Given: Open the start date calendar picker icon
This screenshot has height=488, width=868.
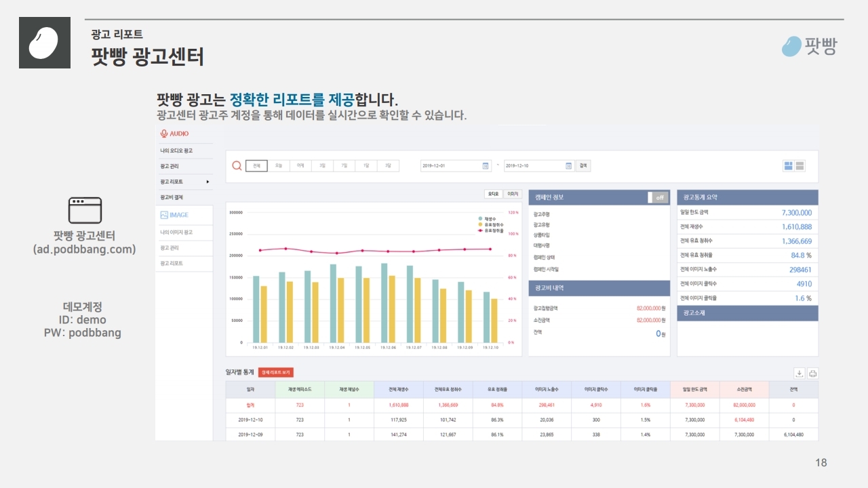Looking at the screenshot, I should pos(486,165).
